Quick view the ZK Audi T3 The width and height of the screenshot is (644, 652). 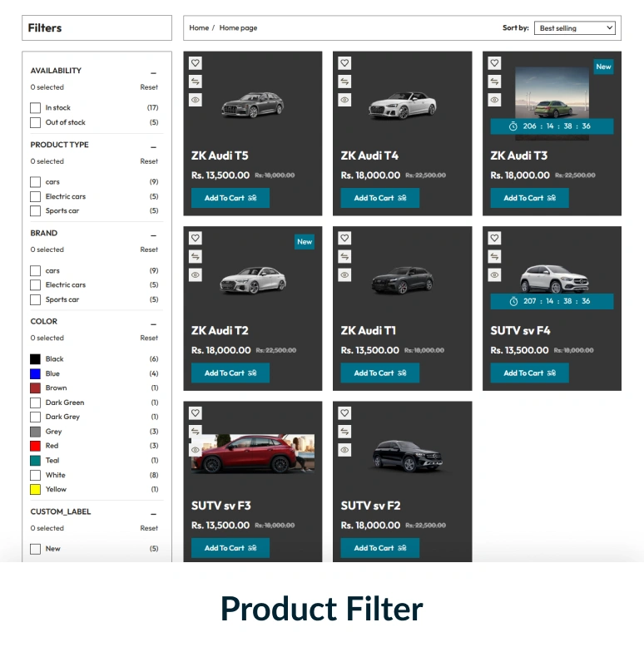point(494,100)
